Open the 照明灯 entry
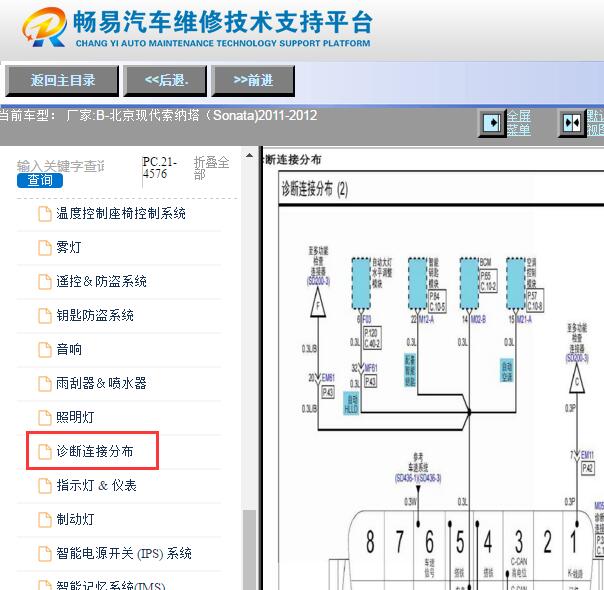Viewport: 604px width, 590px height. pos(75,417)
